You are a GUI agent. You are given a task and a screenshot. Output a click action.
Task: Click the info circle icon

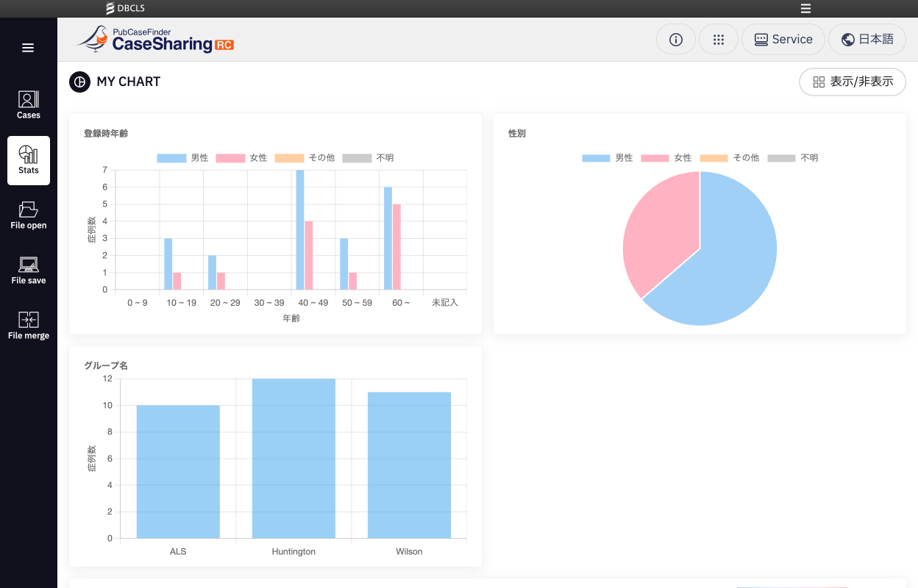[x=675, y=40]
